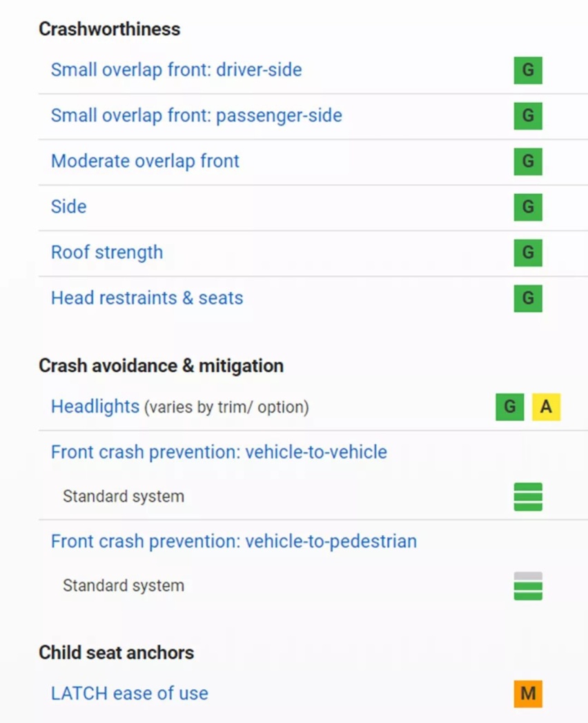Click vehicle-to-pedestrian two-bar advanced rating icon

click(528, 586)
